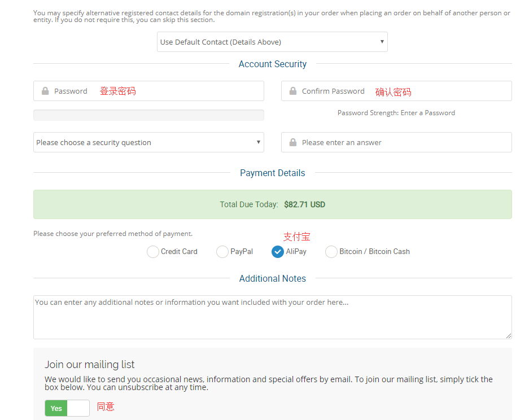Click the lock icon in security answer field
The width and height of the screenshot is (529, 420).
[293, 142]
